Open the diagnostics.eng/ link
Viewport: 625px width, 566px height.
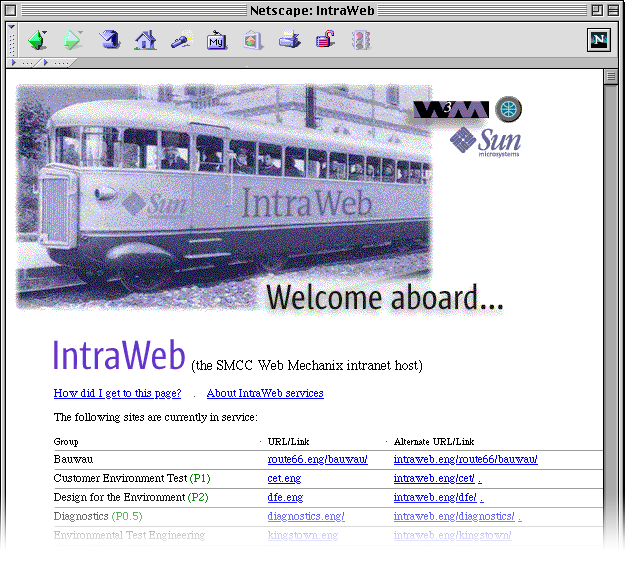pos(306,516)
